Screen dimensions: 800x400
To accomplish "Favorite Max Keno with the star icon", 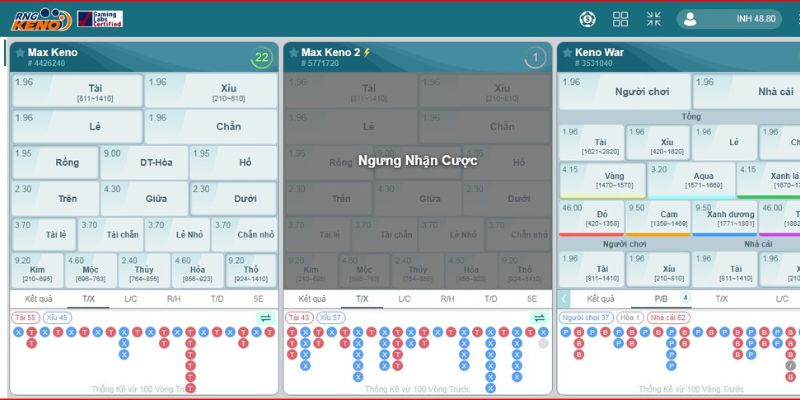I will pyautogui.click(x=19, y=53).
